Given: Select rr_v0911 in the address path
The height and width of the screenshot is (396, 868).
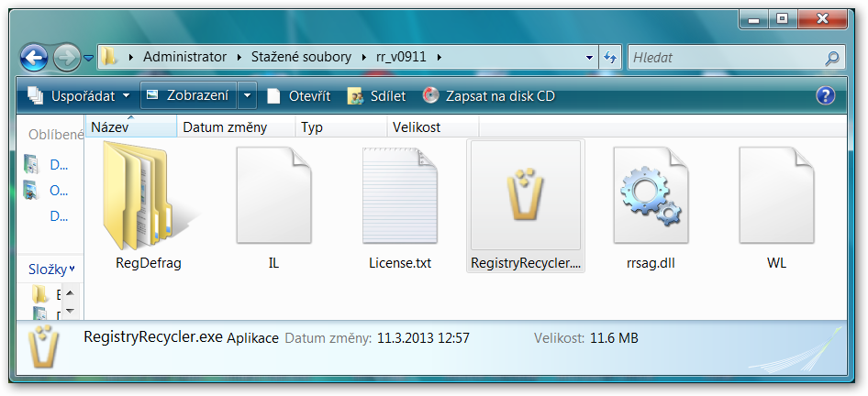Looking at the screenshot, I should (401, 57).
